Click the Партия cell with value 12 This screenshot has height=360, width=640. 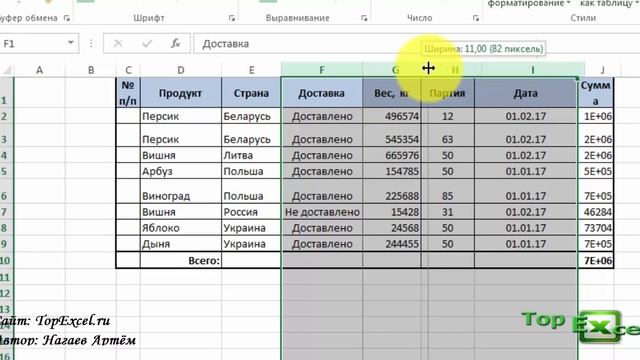coord(448,116)
